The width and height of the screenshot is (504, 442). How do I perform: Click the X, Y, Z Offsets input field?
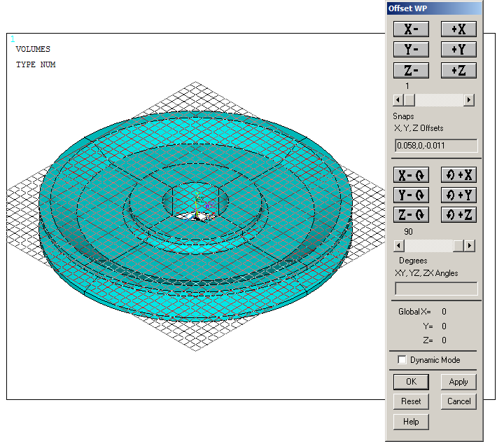pyautogui.click(x=436, y=146)
